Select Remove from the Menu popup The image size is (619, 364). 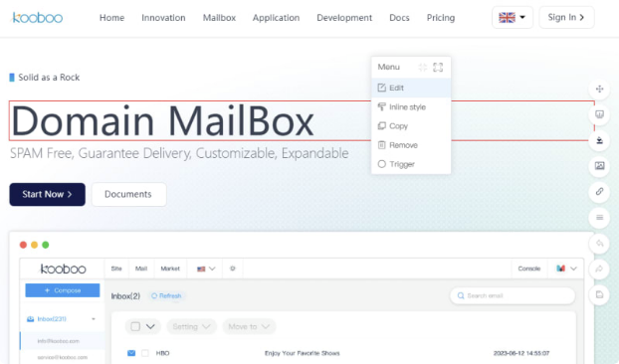(x=411, y=145)
